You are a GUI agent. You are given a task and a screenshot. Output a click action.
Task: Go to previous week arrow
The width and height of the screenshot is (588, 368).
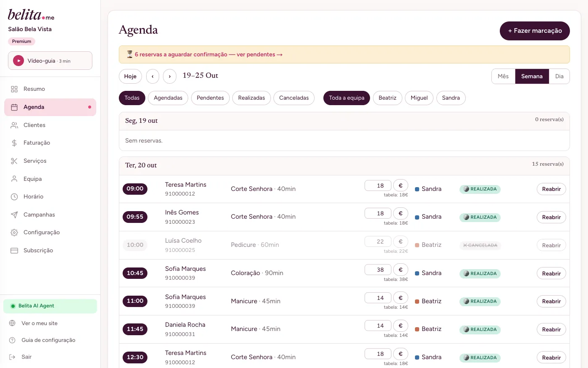(152, 76)
